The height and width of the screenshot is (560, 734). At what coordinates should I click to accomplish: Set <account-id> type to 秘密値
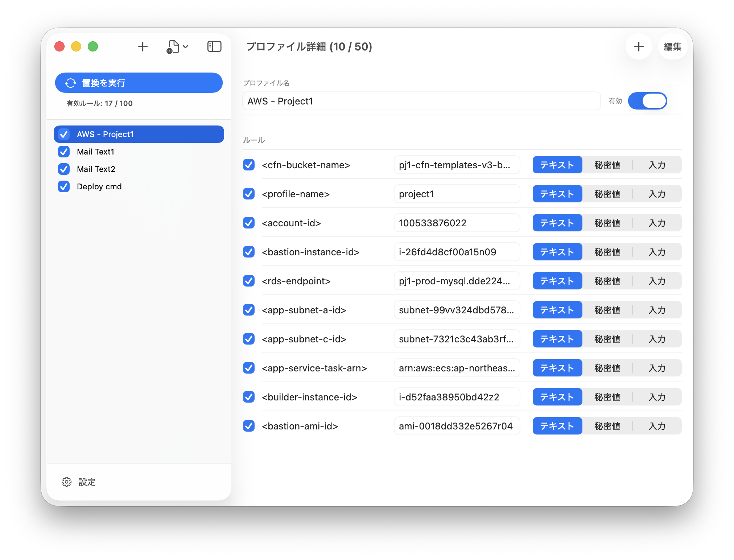(x=607, y=223)
